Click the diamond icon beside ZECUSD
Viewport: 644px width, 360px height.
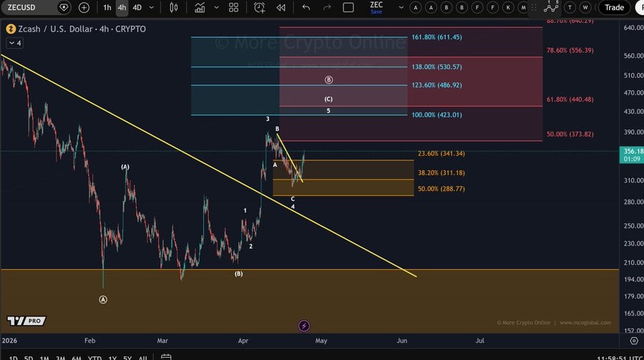tap(64, 7)
